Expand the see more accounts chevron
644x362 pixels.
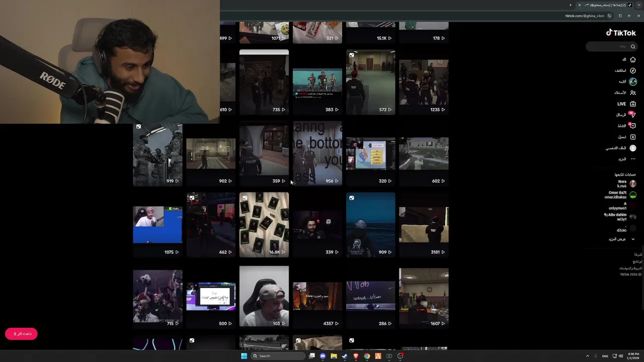point(633,239)
